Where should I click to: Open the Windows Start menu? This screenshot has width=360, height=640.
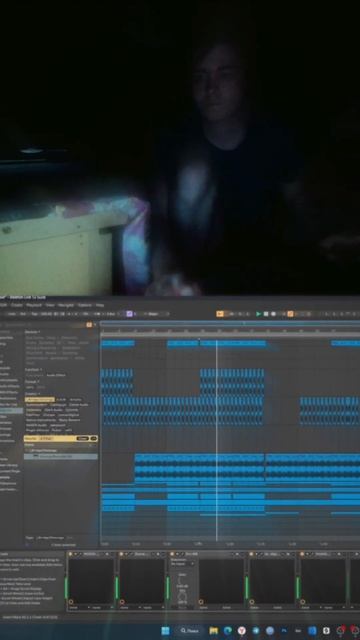(165, 631)
